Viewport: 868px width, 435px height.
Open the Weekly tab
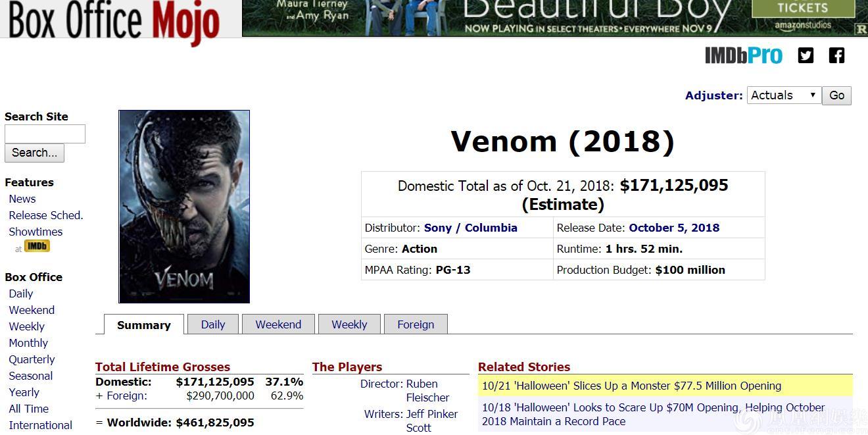(349, 324)
